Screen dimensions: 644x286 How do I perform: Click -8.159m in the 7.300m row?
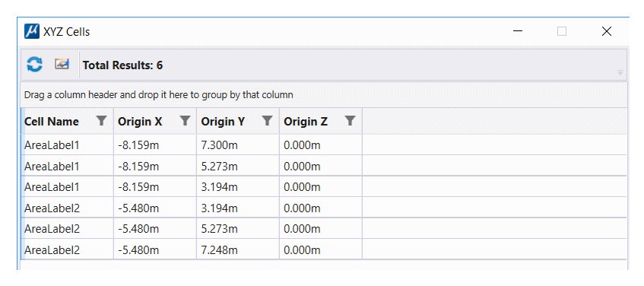click(155, 145)
